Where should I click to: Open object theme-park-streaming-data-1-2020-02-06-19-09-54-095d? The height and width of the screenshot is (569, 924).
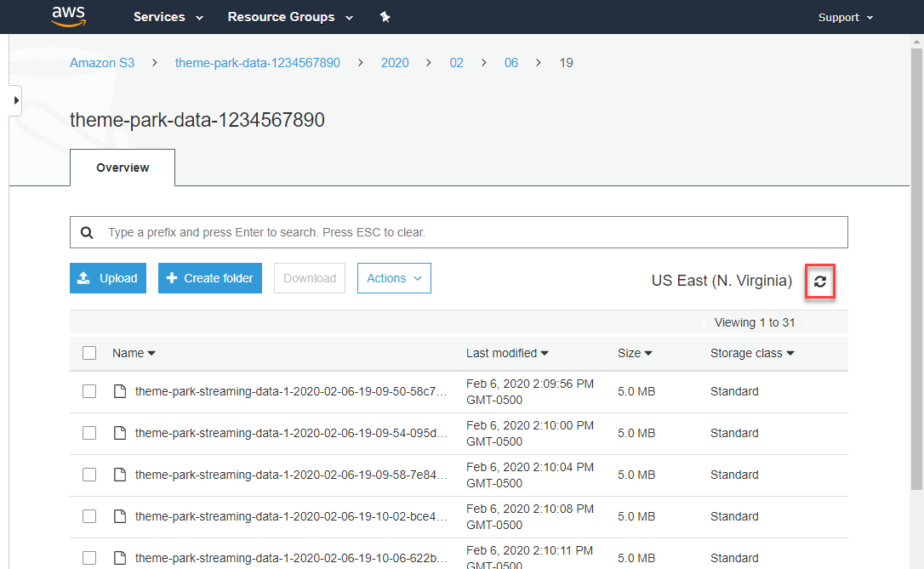pyautogui.click(x=291, y=433)
